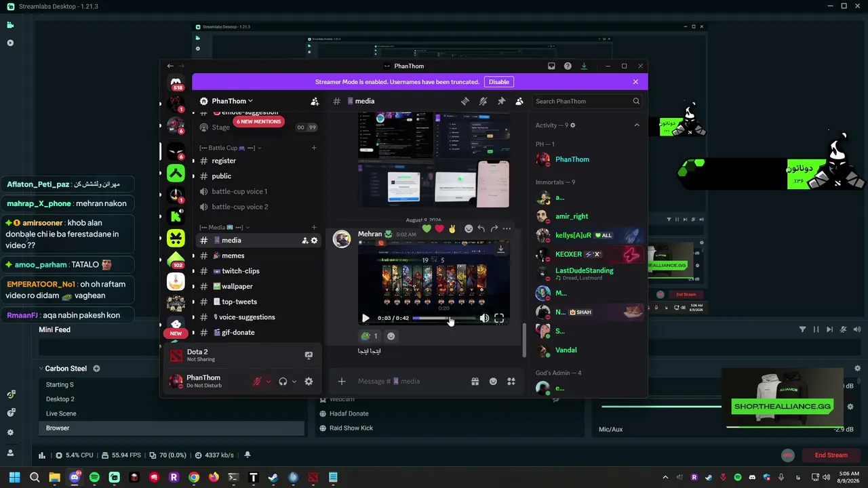Open gift icon in message bar

tap(475, 382)
